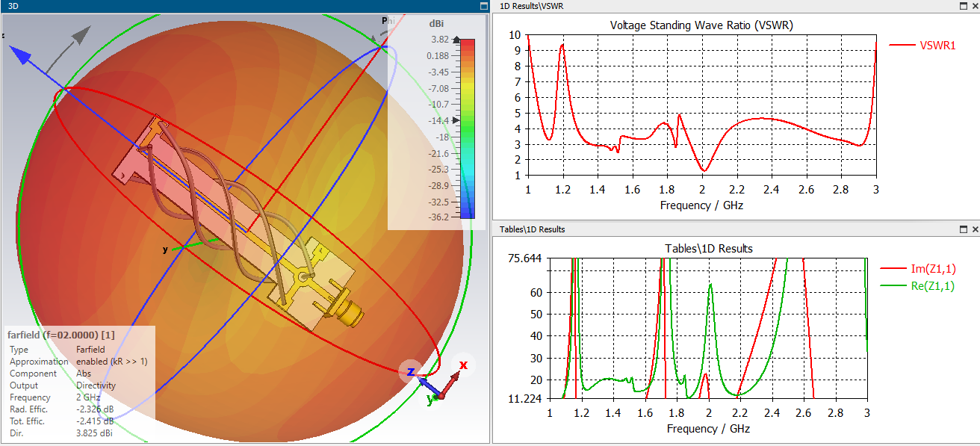Click the upper marker triangle on dBi color ramp

coord(457,40)
